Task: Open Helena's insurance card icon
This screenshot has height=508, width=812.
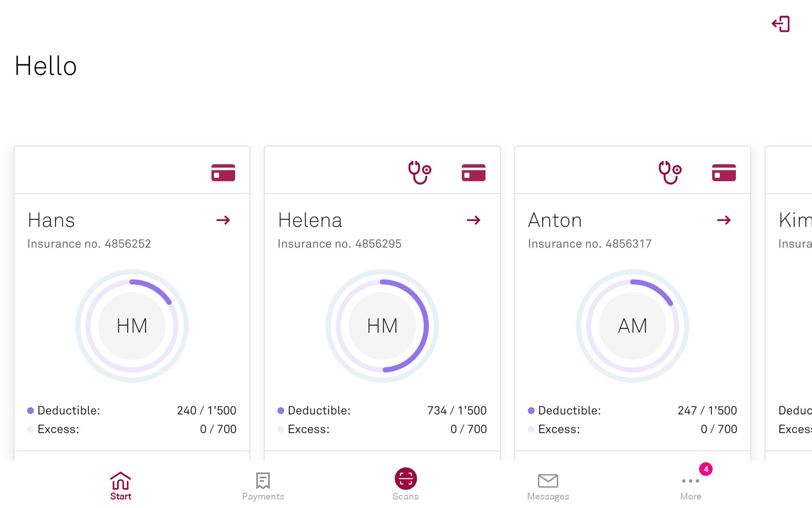Action: click(473, 172)
